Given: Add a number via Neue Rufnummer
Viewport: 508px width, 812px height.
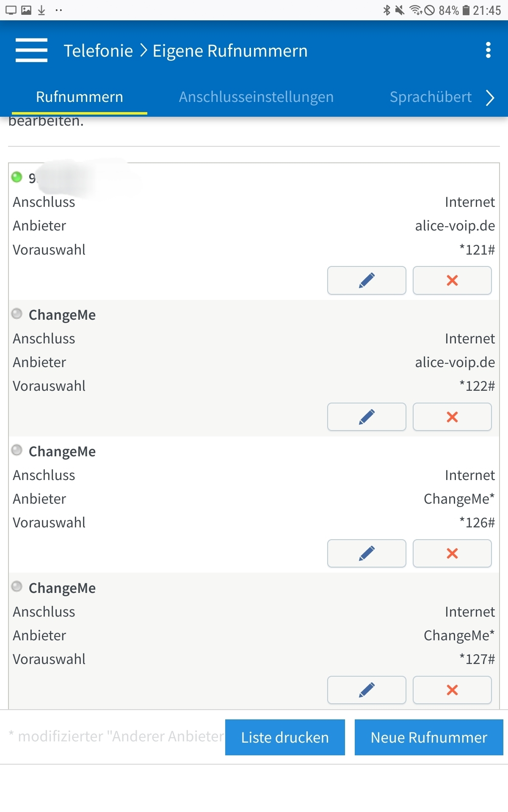Looking at the screenshot, I should coord(429,737).
